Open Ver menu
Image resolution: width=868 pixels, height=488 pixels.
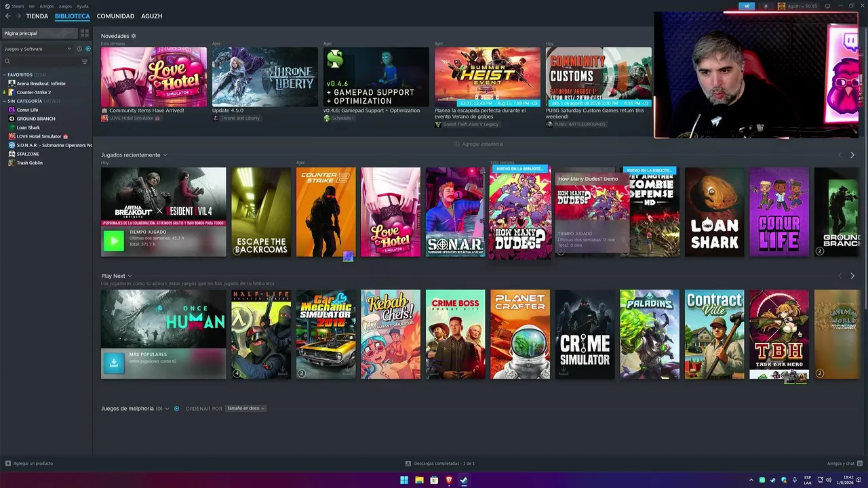(x=31, y=6)
